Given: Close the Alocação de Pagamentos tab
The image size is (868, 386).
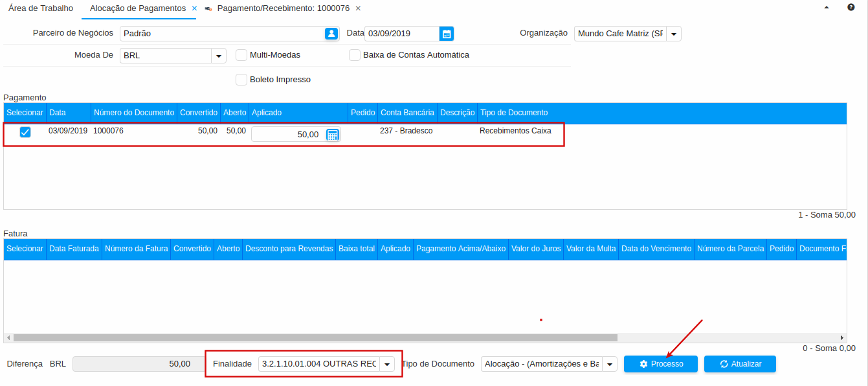Looking at the screenshot, I should coord(194,8).
